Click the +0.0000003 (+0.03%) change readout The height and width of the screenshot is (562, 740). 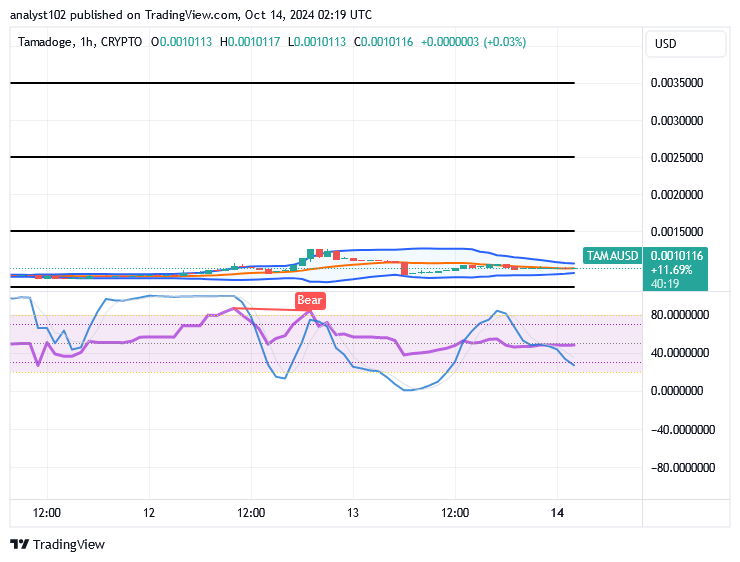473,42
